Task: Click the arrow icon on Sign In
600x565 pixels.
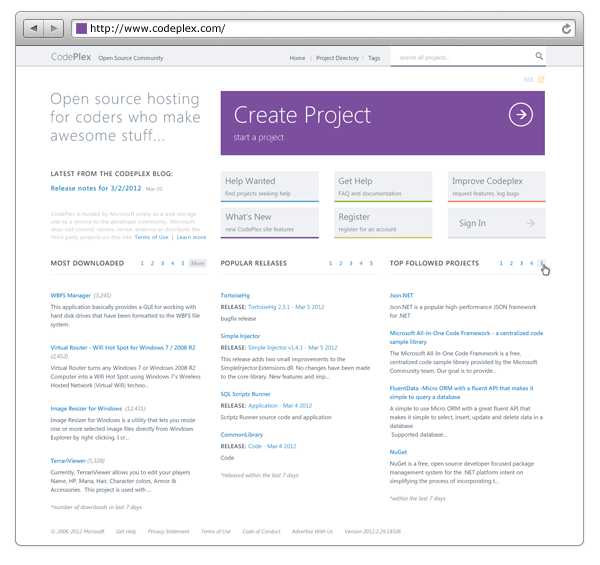Action: (530, 224)
